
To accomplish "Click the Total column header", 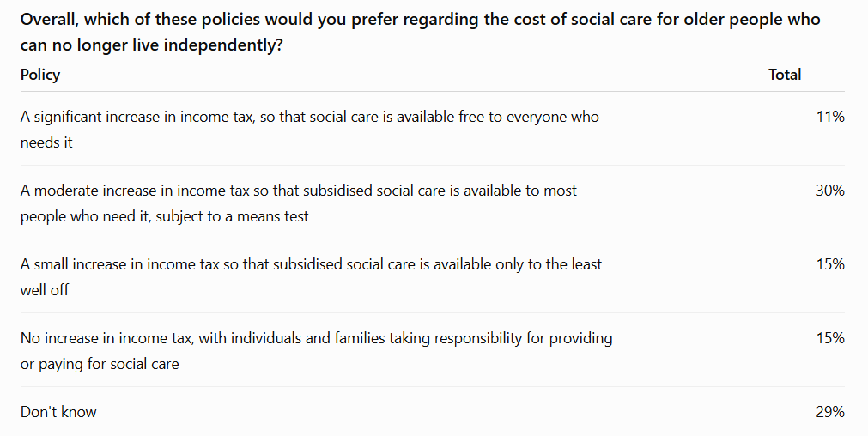I will 785,75.
